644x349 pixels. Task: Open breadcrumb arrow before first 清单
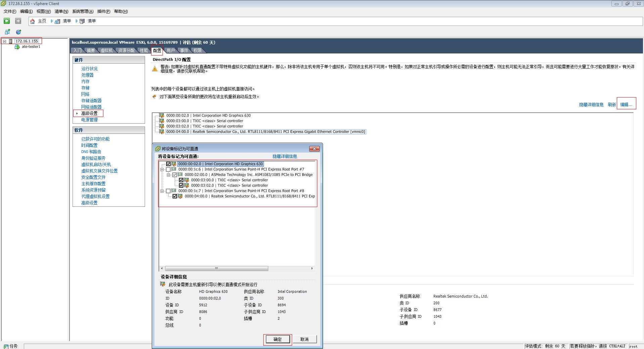[x=52, y=21]
